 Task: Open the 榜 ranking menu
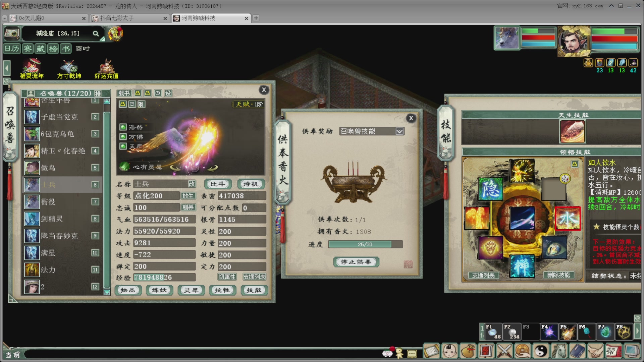[53, 49]
